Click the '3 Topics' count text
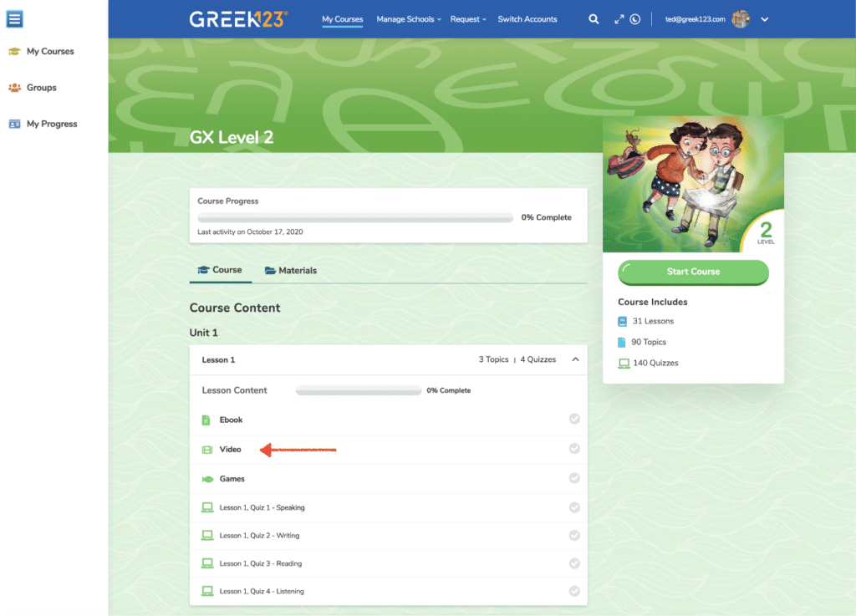Image resolution: width=856 pixels, height=616 pixels. [x=493, y=359]
